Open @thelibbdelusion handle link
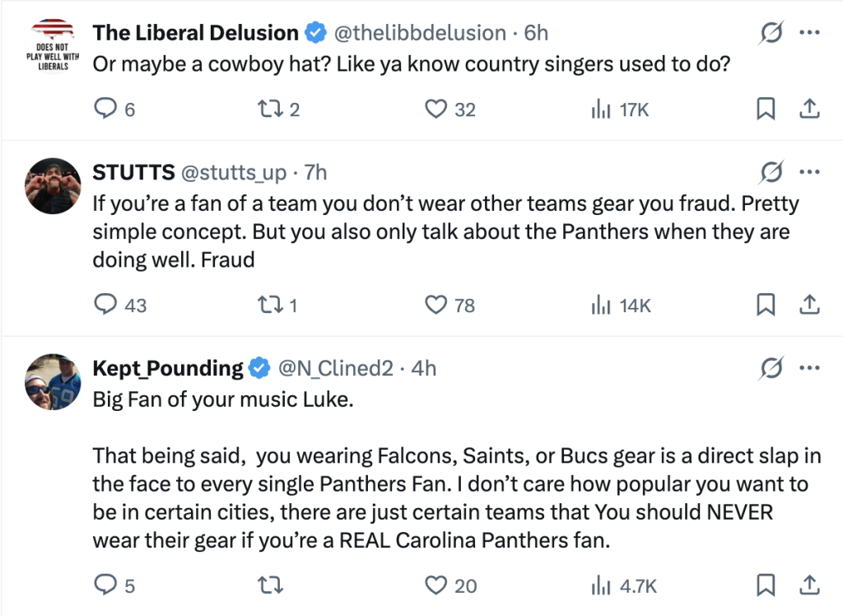The height and width of the screenshot is (616, 843). 420,33
